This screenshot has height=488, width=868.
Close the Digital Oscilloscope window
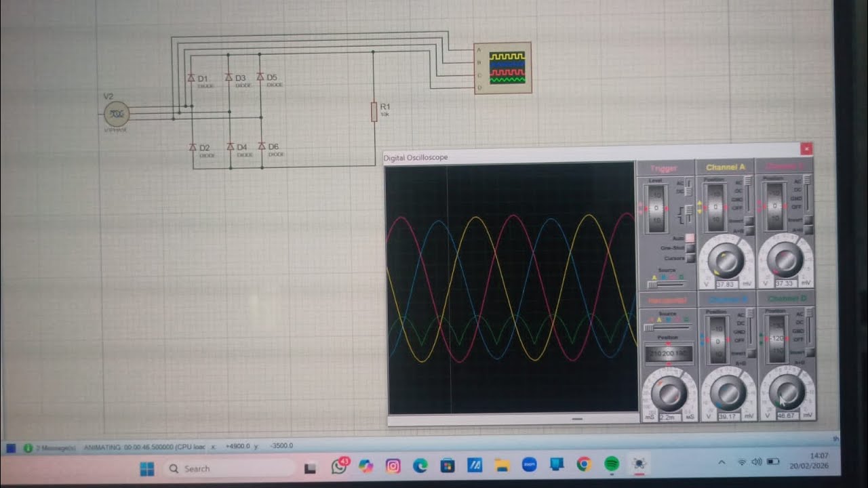click(x=806, y=148)
